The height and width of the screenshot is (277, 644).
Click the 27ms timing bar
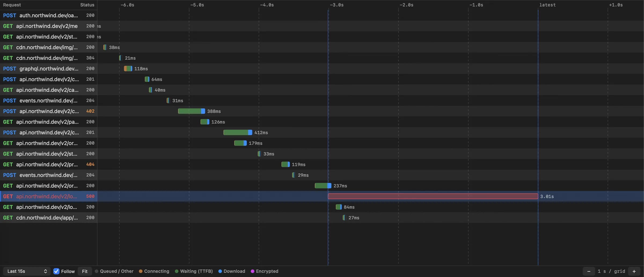[x=344, y=217]
